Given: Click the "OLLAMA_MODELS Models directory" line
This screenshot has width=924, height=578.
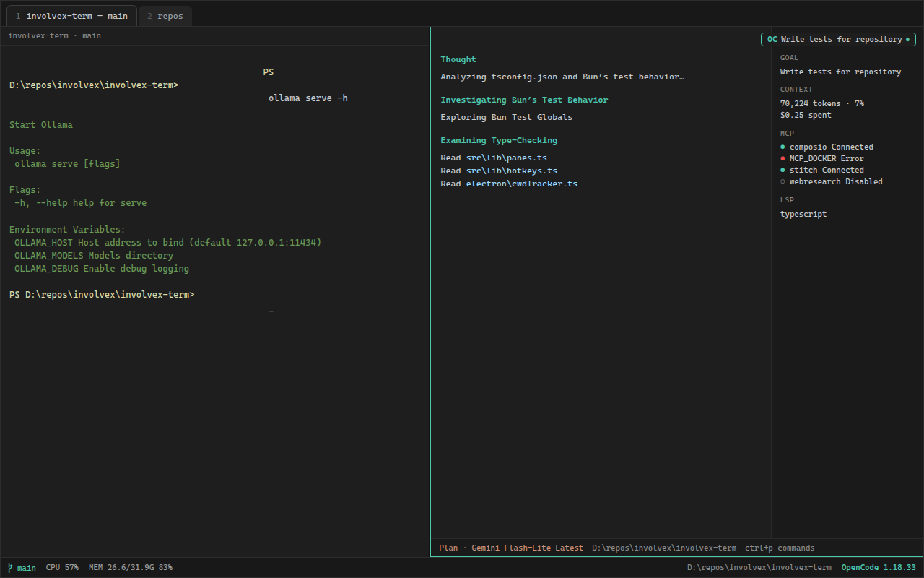Looking at the screenshot, I should point(94,256).
